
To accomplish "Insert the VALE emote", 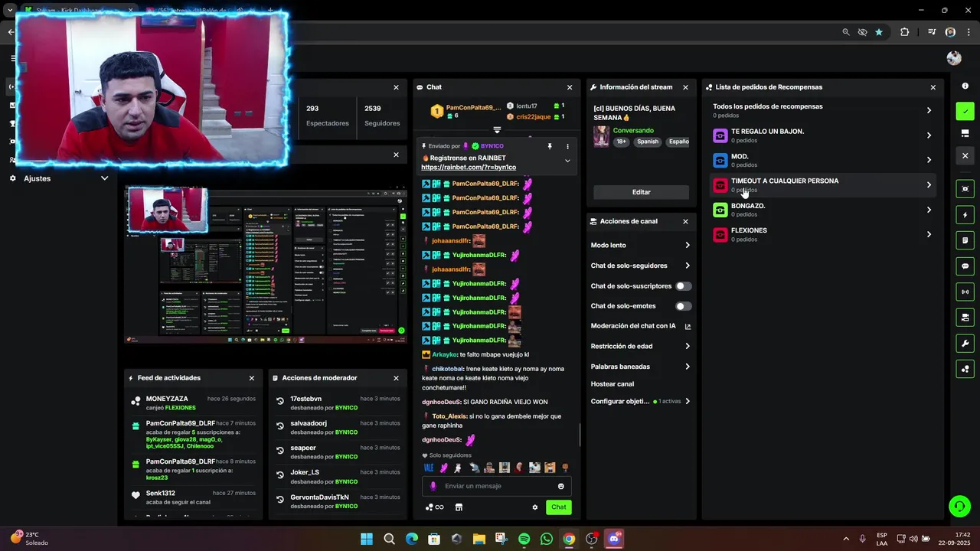I will point(429,468).
